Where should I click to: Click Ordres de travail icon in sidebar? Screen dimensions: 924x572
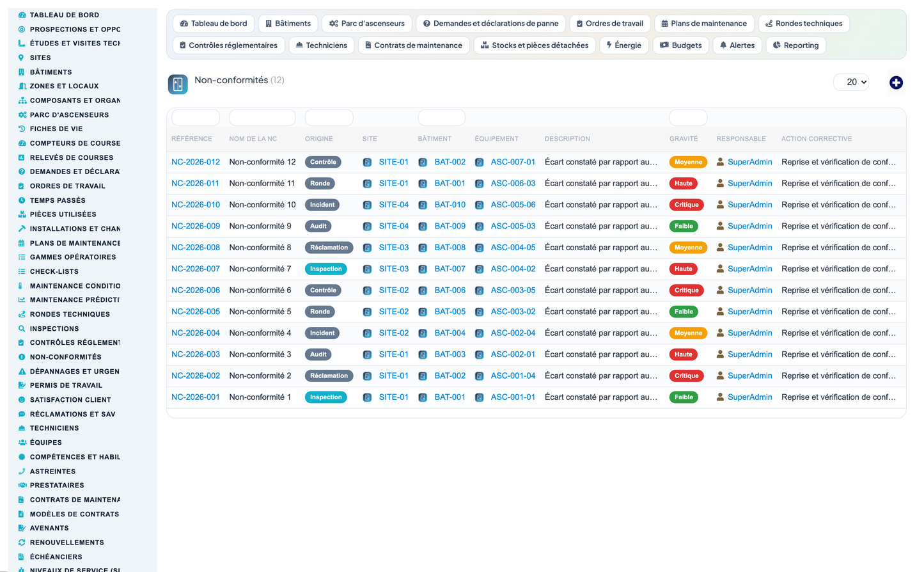coord(22,186)
